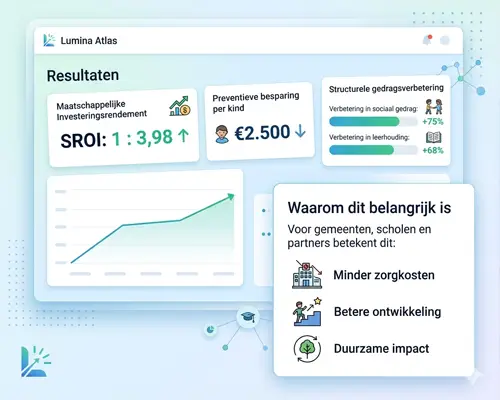Click the leerhouding progress bar
This screenshot has width=500, height=400.
pos(373,150)
